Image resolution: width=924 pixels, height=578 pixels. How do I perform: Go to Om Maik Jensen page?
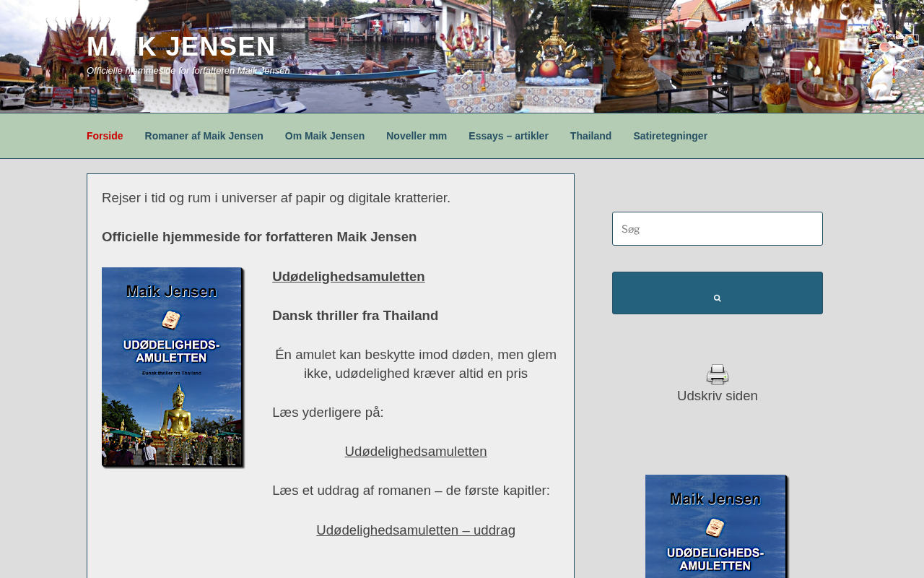click(325, 136)
